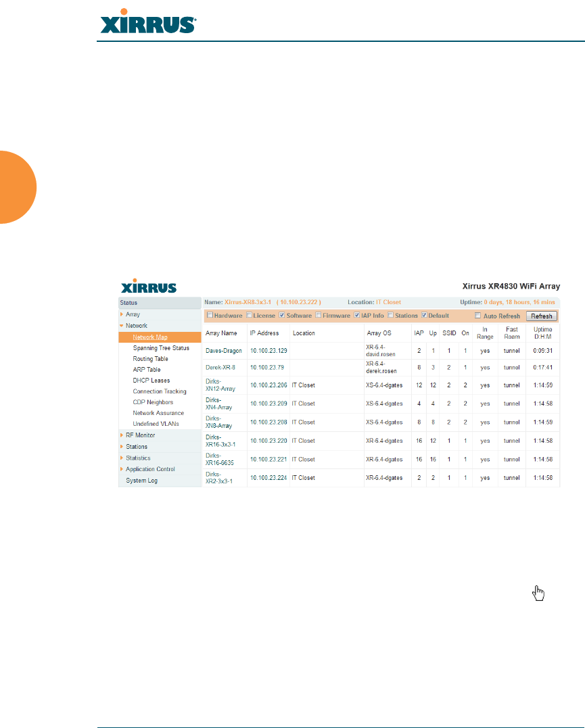Click the Xirrus logo above Status panel
585x728 pixels.
tap(149, 286)
